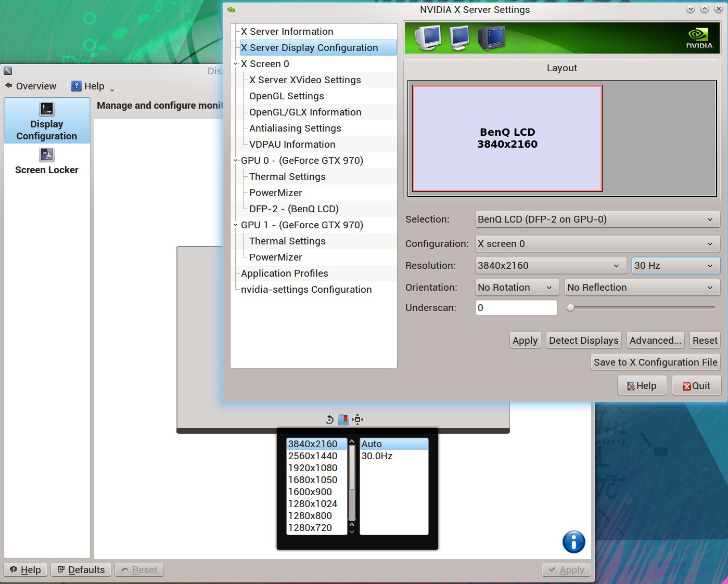Image resolution: width=728 pixels, height=584 pixels.
Task: Select 1680x1050 in resolution list
Action: tap(316, 480)
